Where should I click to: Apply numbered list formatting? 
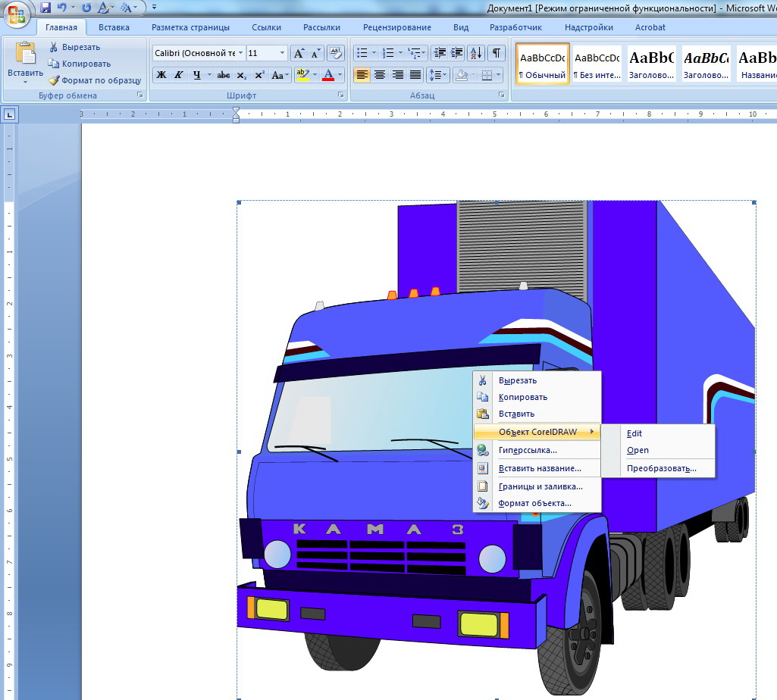click(388, 53)
